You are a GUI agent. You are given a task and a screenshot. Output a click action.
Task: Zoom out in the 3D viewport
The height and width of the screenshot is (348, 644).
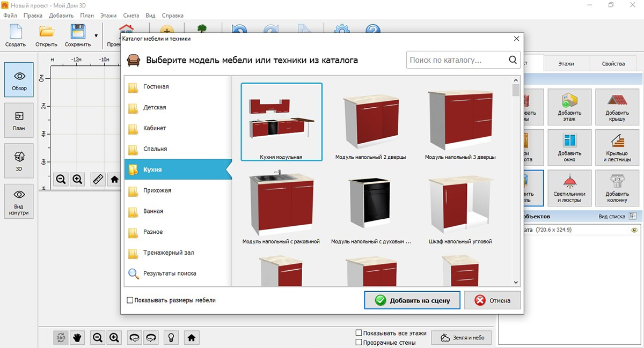click(98, 337)
